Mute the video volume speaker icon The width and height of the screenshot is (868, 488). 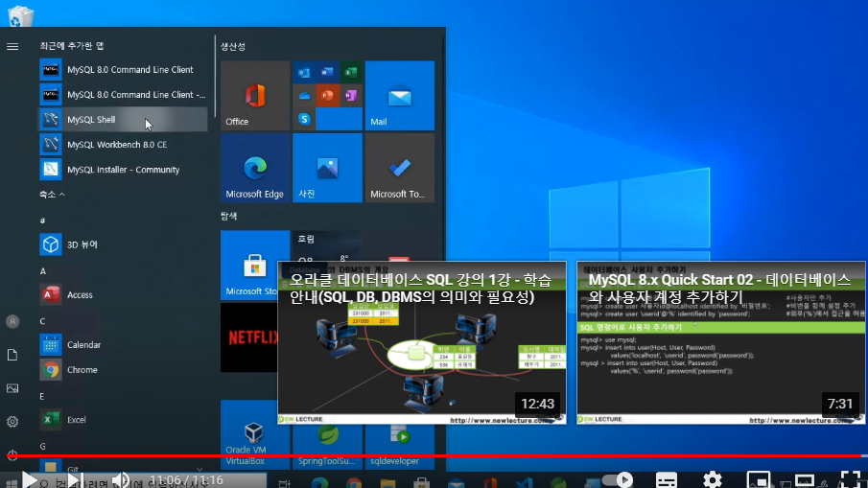coord(120,479)
